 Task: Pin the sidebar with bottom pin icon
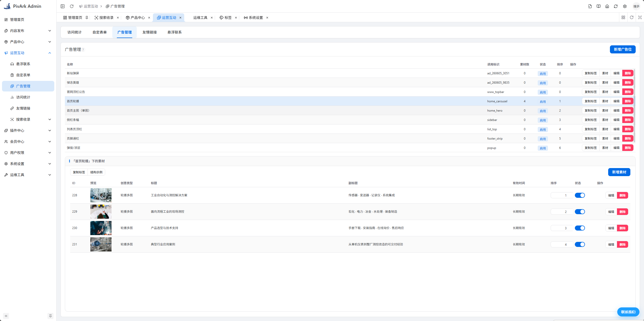(50, 316)
